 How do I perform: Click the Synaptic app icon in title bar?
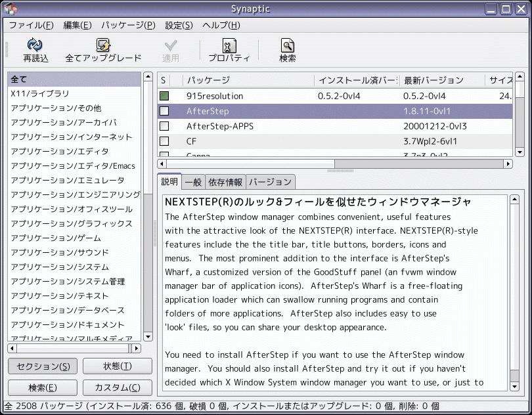[x=11, y=9]
